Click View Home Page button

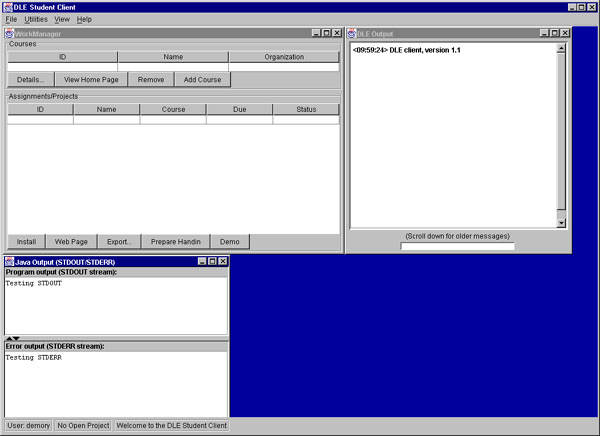pos(91,80)
